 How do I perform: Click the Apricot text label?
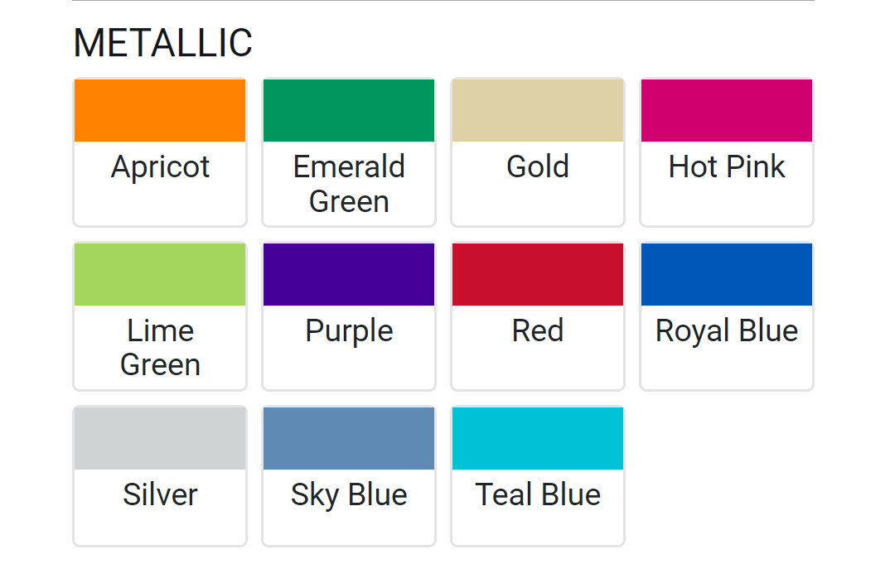coord(160,167)
